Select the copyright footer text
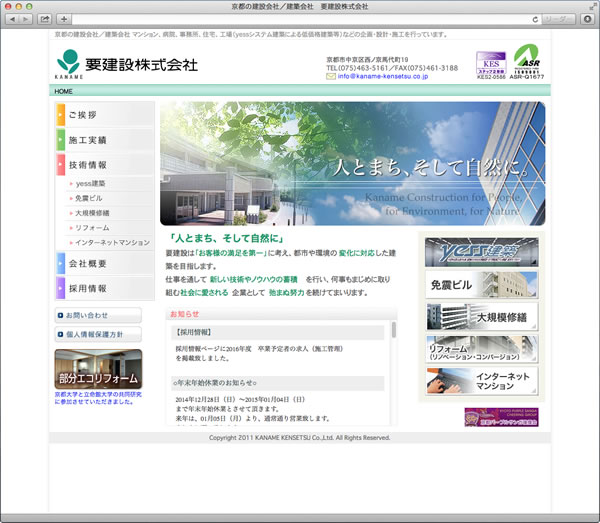Screen dimensions: 600x523 300,438
